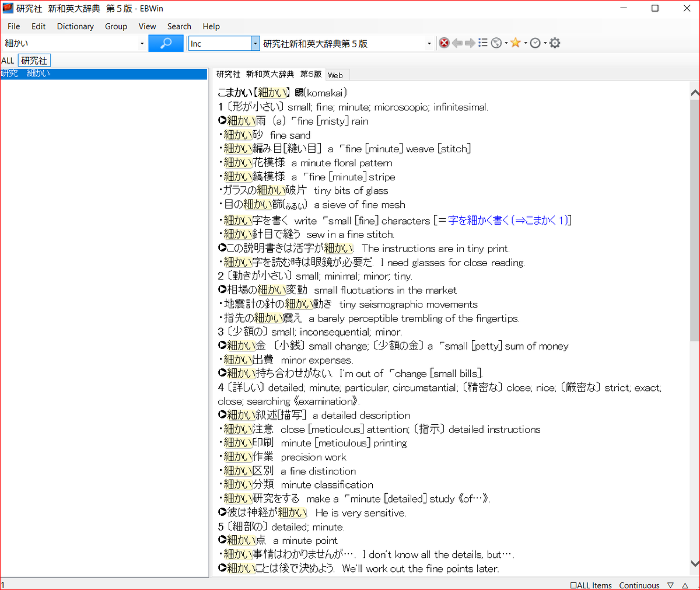Click the search word input field

[70, 44]
